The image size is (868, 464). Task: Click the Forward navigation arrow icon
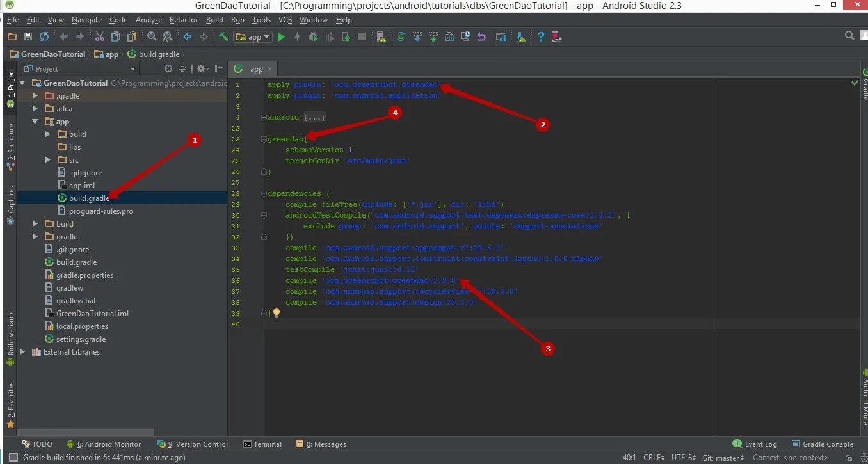point(204,37)
